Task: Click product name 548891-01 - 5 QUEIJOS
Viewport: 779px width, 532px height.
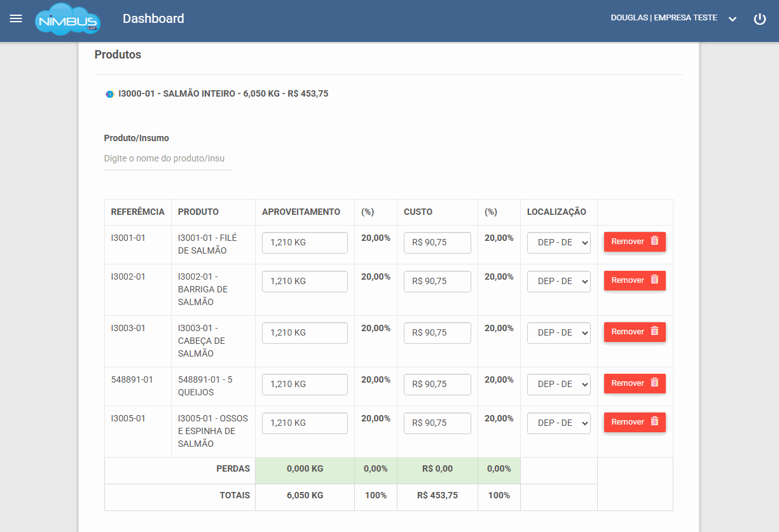Action: coord(205,386)
